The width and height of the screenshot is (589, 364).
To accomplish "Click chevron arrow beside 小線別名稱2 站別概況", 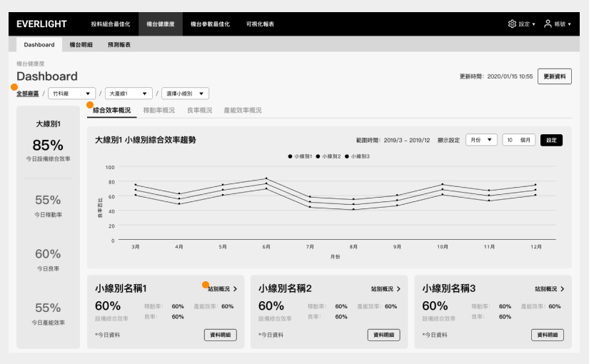I will coord(398,289).
